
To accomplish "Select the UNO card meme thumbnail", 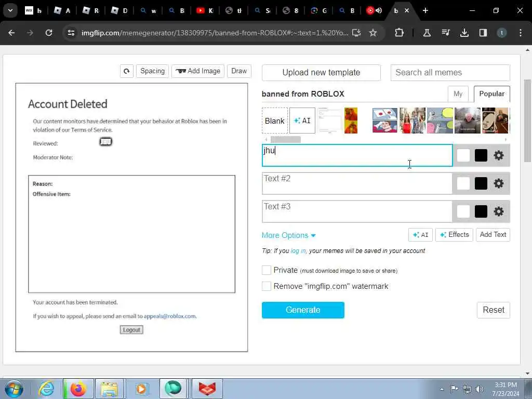I will coord(495,121).
